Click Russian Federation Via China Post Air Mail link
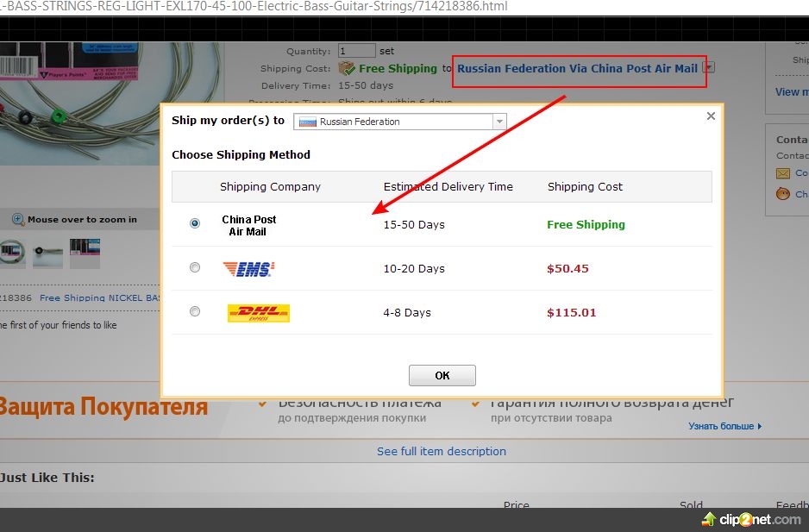 577,69
